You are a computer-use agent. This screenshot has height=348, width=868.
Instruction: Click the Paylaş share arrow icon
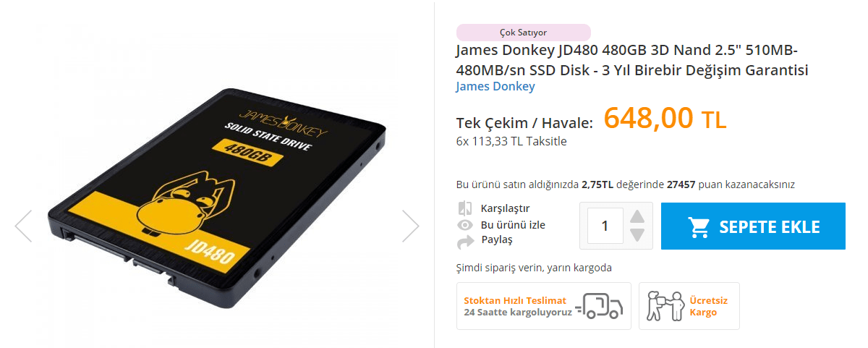click(x=465, y=240)
